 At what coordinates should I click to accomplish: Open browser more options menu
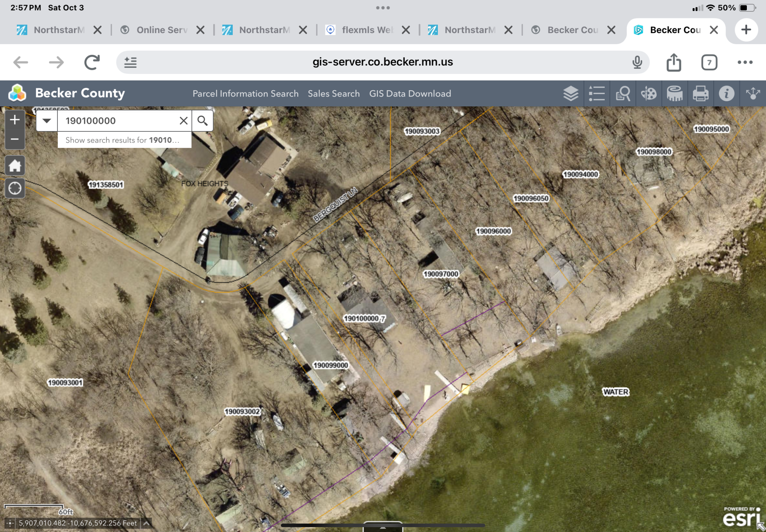coord(745,62)
